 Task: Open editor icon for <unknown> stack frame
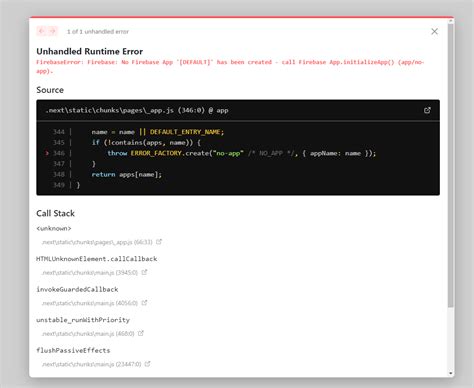pos(159,242)
